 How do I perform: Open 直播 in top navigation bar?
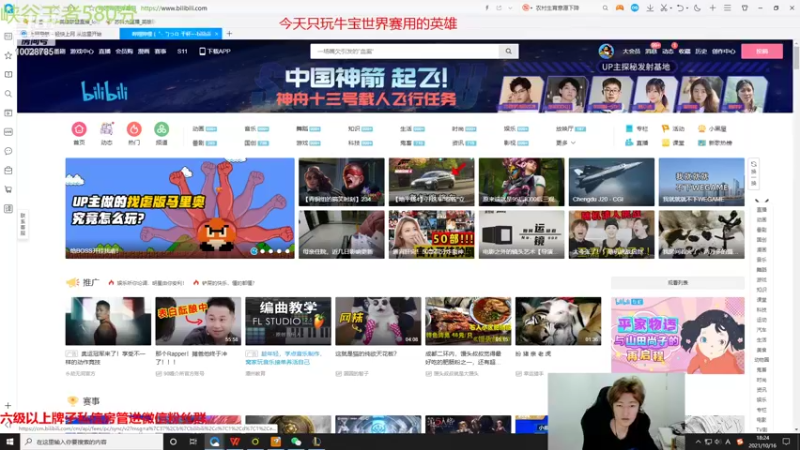point(105,52)
